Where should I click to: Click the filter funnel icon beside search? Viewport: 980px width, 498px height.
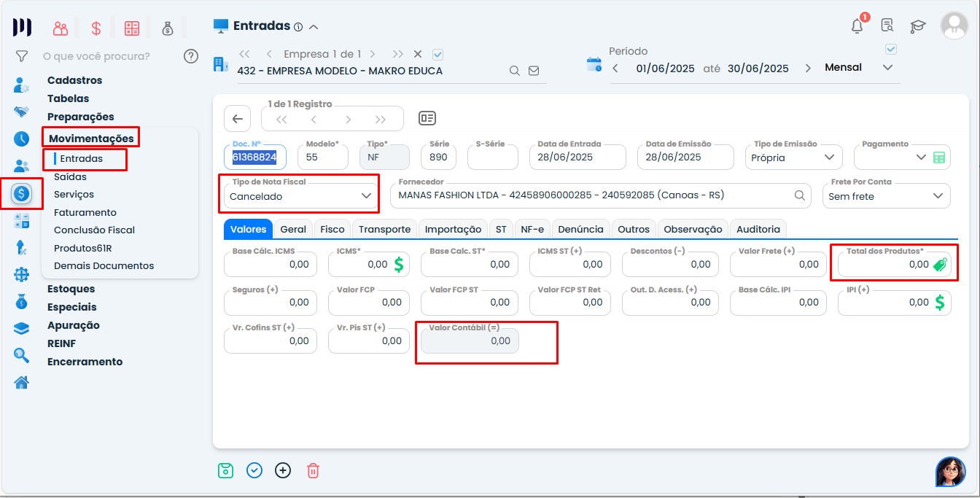pos(22,56)
